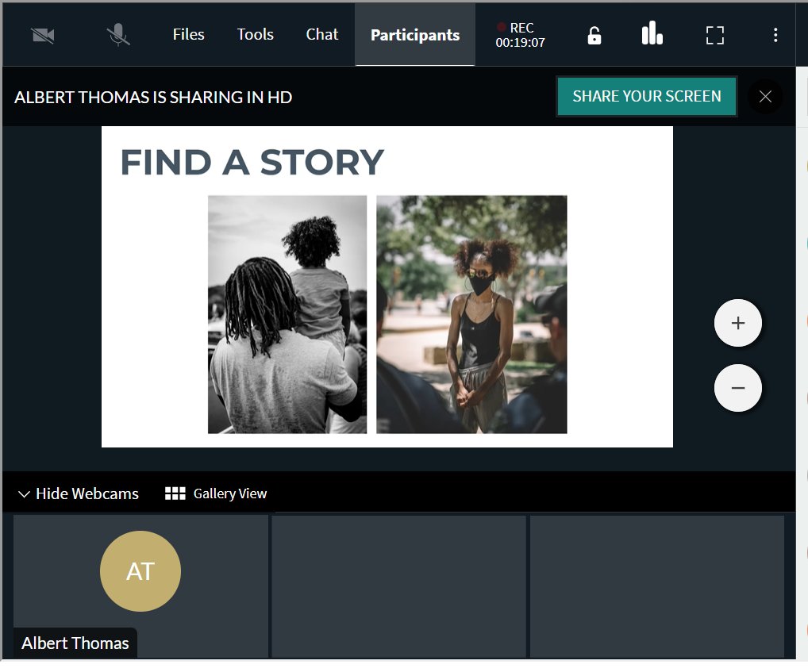The image size is (808, 672).
Task: Turn on the disabled webcam icon
Action: click(x=43, y=35)
